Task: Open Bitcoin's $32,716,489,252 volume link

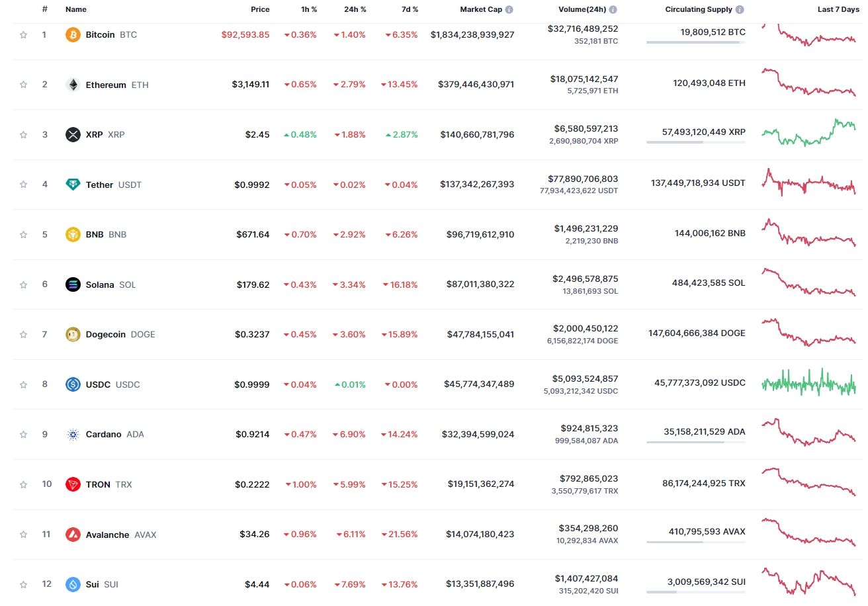Action: (x=583, y=29)
